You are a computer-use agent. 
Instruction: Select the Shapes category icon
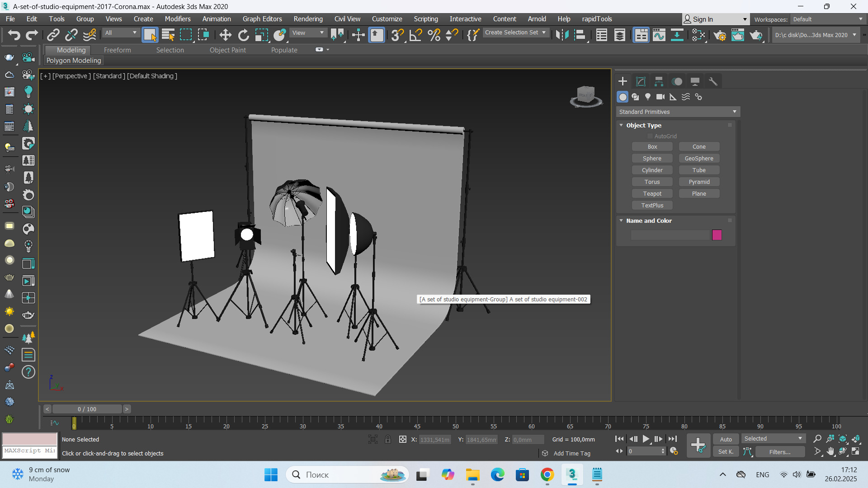[635, 97]
